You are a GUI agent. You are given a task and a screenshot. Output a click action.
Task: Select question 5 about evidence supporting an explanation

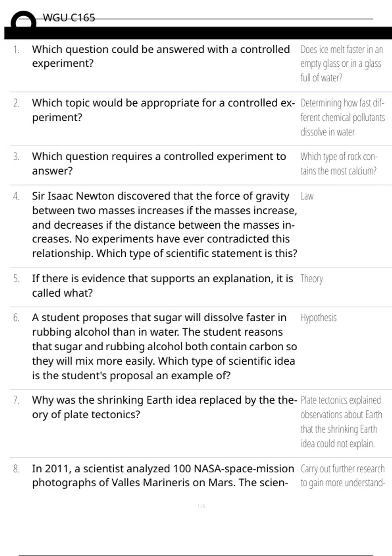pyautogui.click(x=163, y=286)
